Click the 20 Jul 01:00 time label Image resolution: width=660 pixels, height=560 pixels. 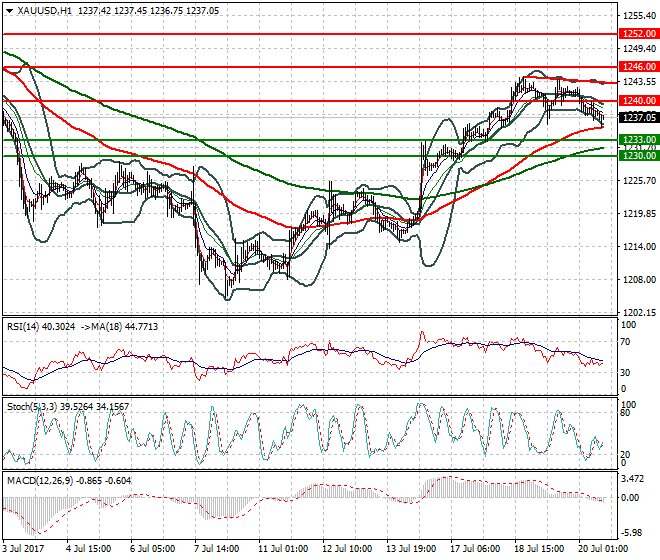coord(603,549)
